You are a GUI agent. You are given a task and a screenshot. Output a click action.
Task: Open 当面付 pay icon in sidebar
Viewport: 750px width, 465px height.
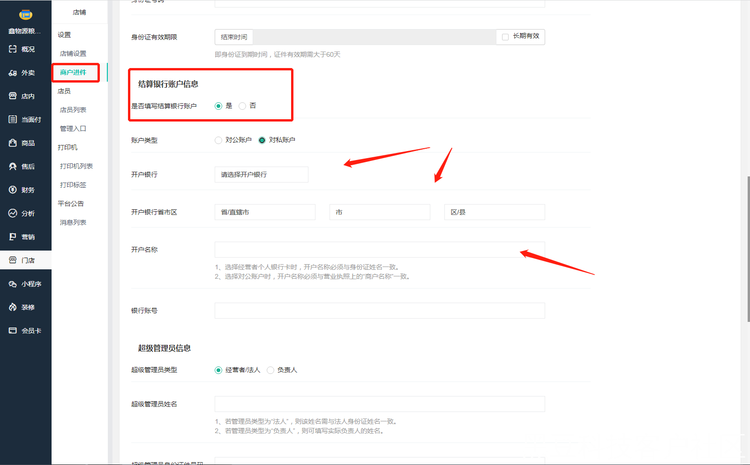coord(13,120)
